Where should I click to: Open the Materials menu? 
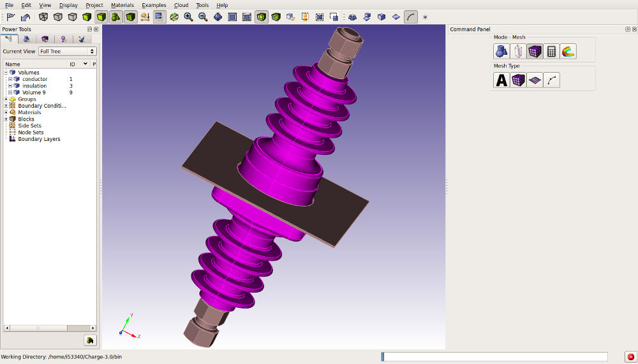tap(122, 5)
